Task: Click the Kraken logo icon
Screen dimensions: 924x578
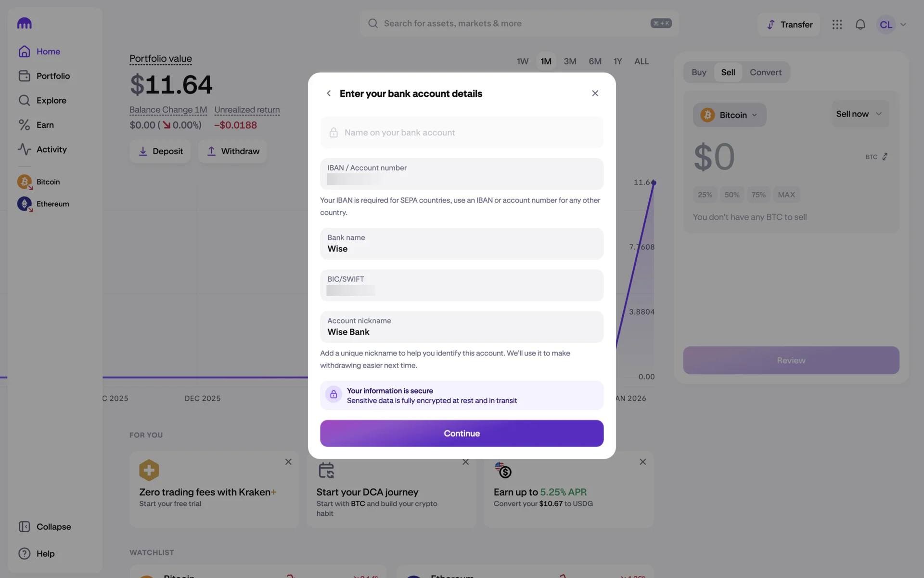Action: [24, 24]
